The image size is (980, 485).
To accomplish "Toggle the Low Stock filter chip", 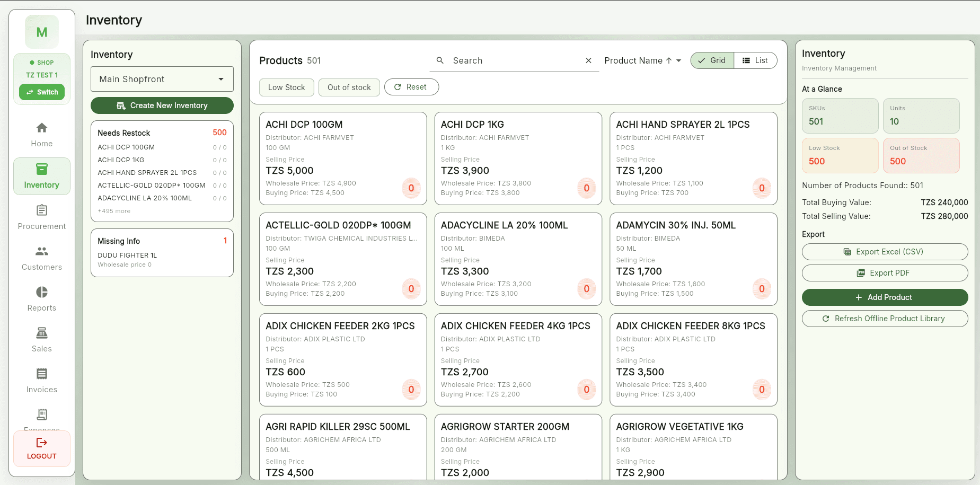I will pos(287,87).
